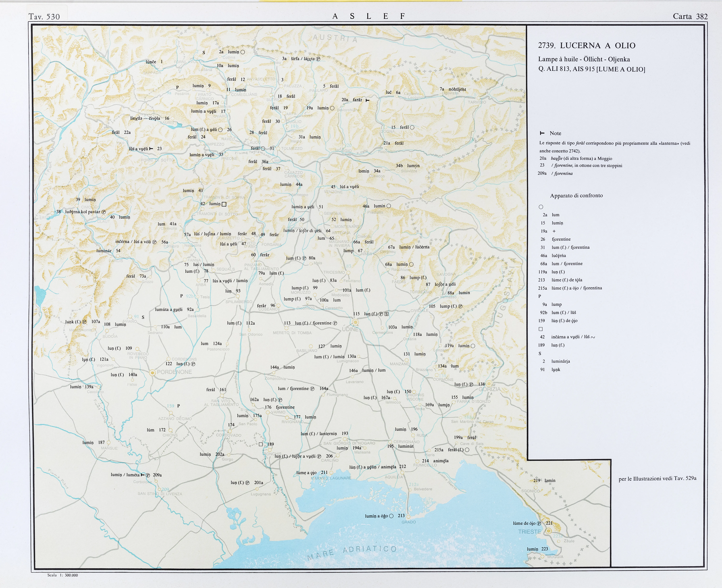Screen dimensions: 722x588
Task: Click the 'Scala 1: 300.000' scale text
Action: (63, 575)
